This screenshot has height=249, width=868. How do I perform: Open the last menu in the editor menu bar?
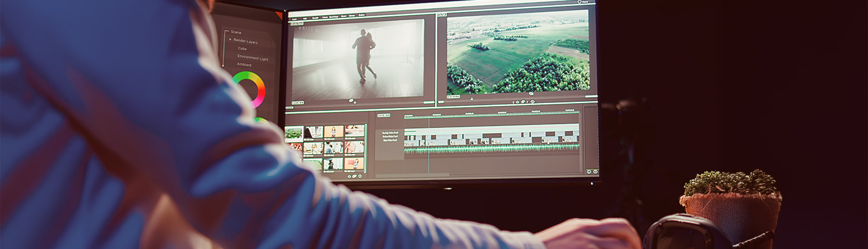click(362, 15)
